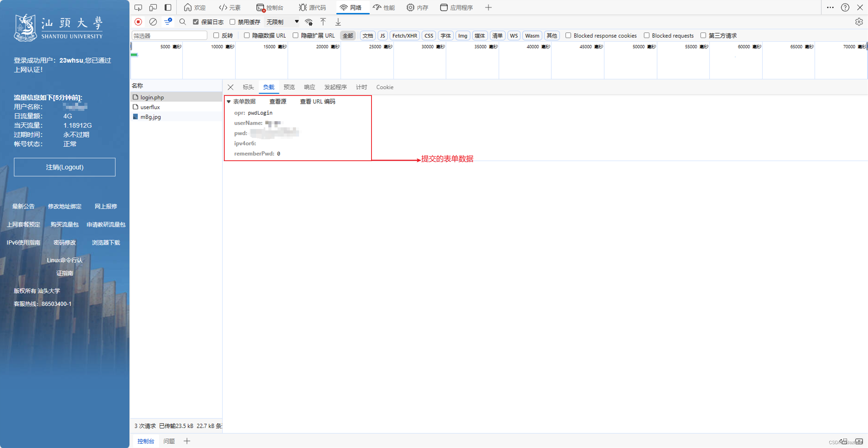Toggle device emulation icon
This screenshot has height=448, width=868.
coord(153,7)
